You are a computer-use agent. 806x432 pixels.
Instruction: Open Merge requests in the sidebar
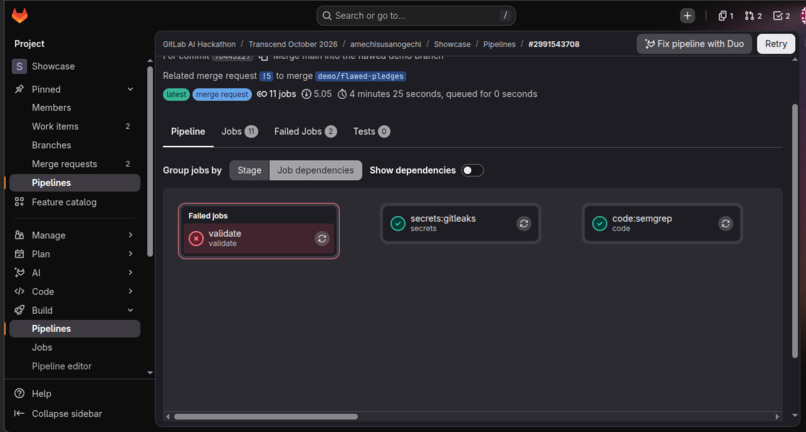[x=75, y=164]
